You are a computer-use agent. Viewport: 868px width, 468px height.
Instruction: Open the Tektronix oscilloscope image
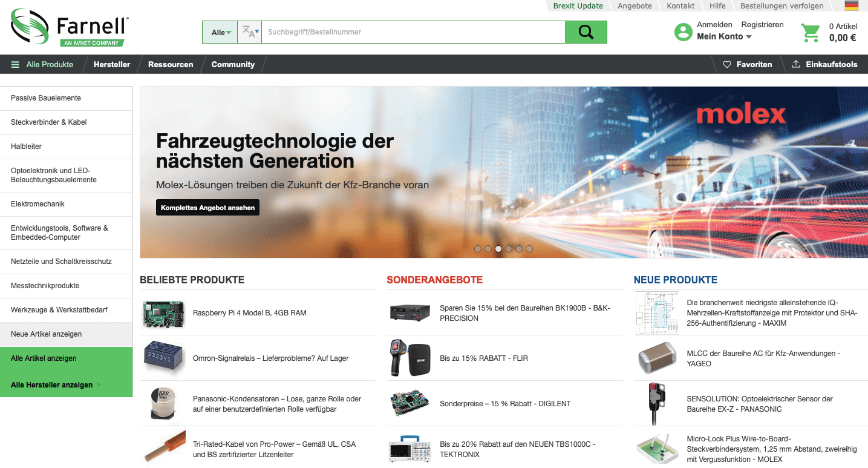[x=410, y=449]
